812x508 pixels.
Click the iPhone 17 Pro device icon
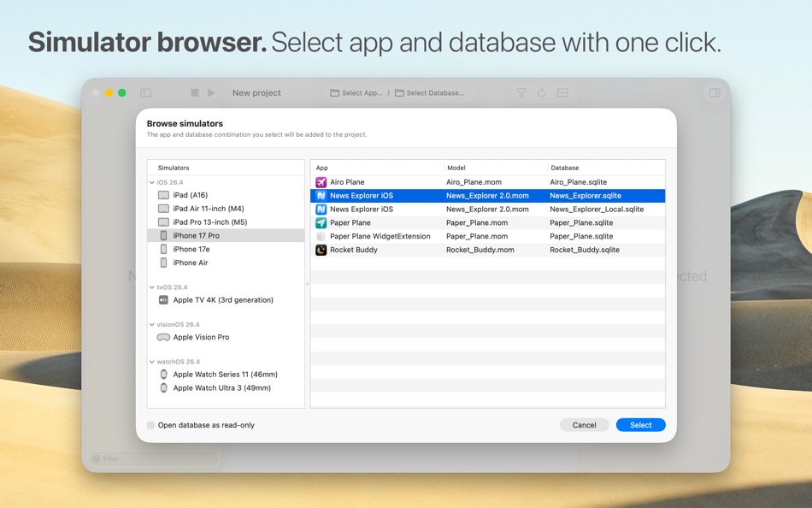tap(163, 235)
